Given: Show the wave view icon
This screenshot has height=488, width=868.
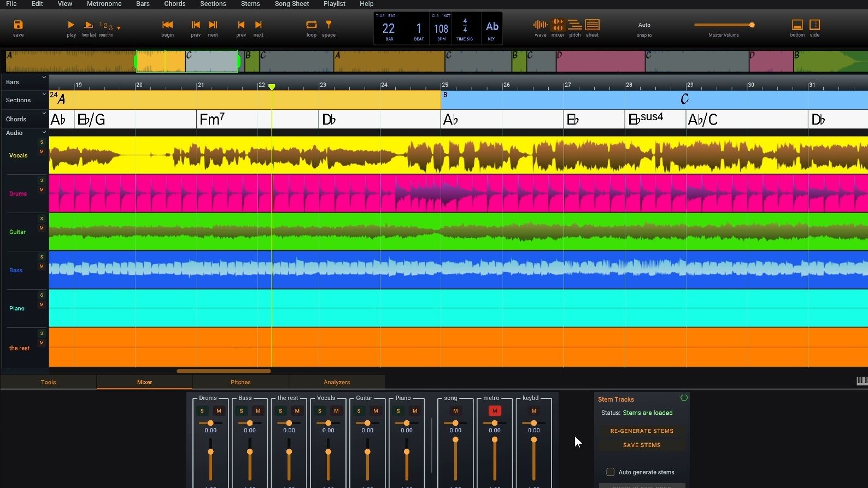Looking at the screenshot, I should [x=540, y=25].
